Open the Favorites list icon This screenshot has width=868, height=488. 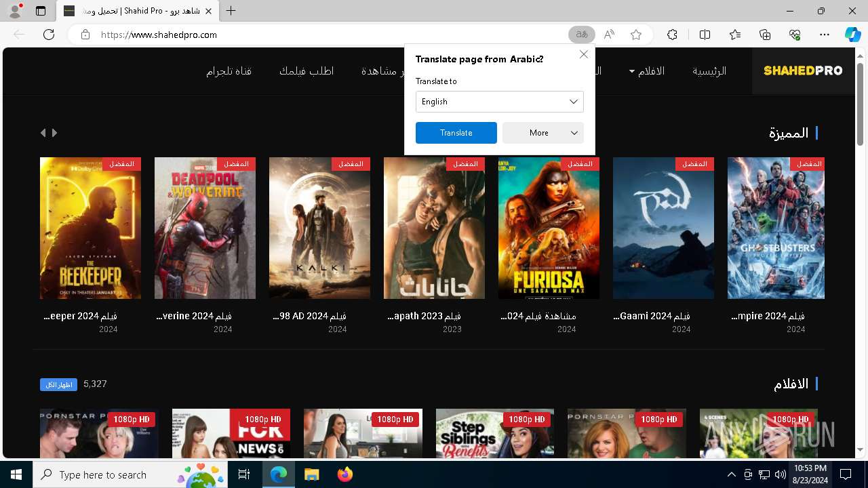[735, 35]
